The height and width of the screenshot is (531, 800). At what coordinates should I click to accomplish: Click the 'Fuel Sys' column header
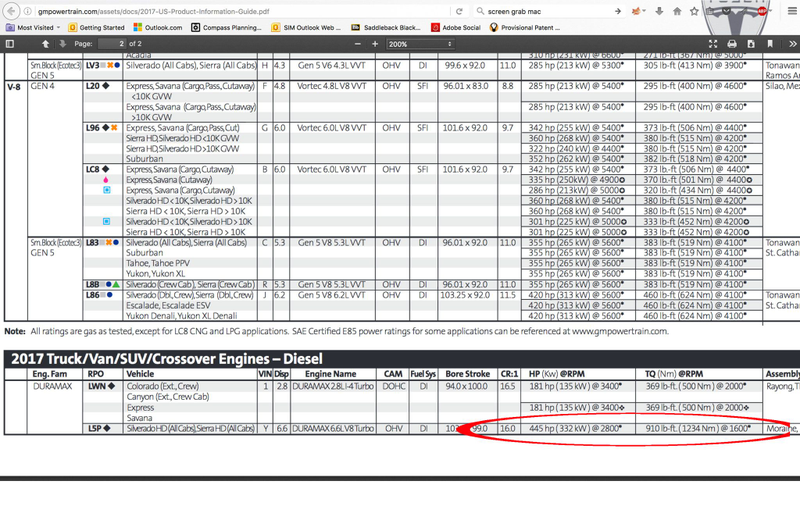[423, 374]
